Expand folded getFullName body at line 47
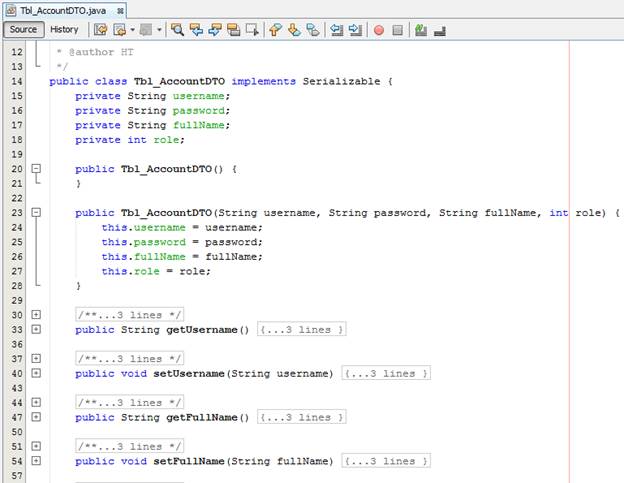The width and height of the screenshot is (624, 483). 36,417
